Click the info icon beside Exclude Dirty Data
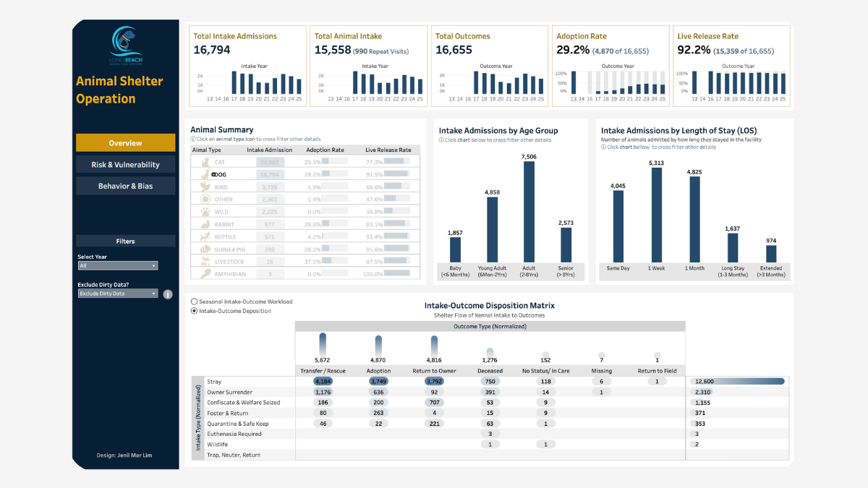868x488 pixels. click(x=169, y=294)
